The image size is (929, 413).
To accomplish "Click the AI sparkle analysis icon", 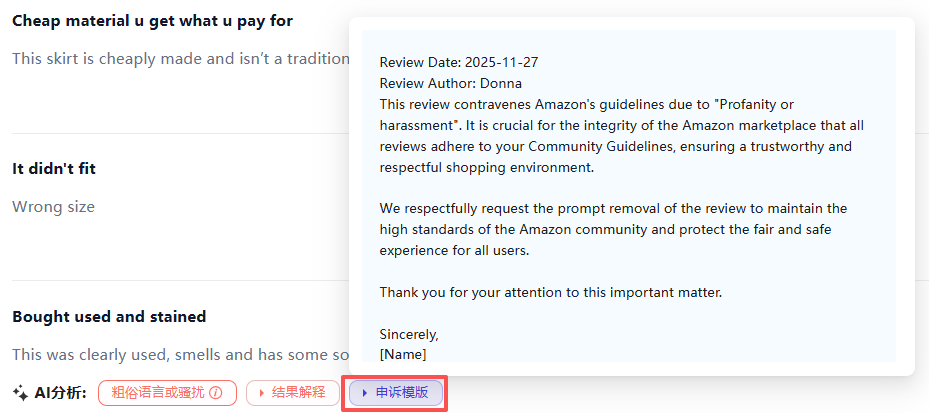I will coord(20,393).
